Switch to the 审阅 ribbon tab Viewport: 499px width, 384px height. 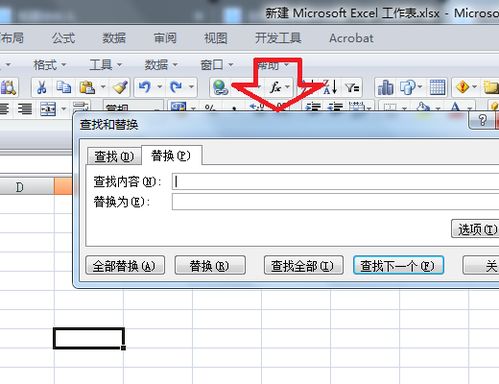165,38
